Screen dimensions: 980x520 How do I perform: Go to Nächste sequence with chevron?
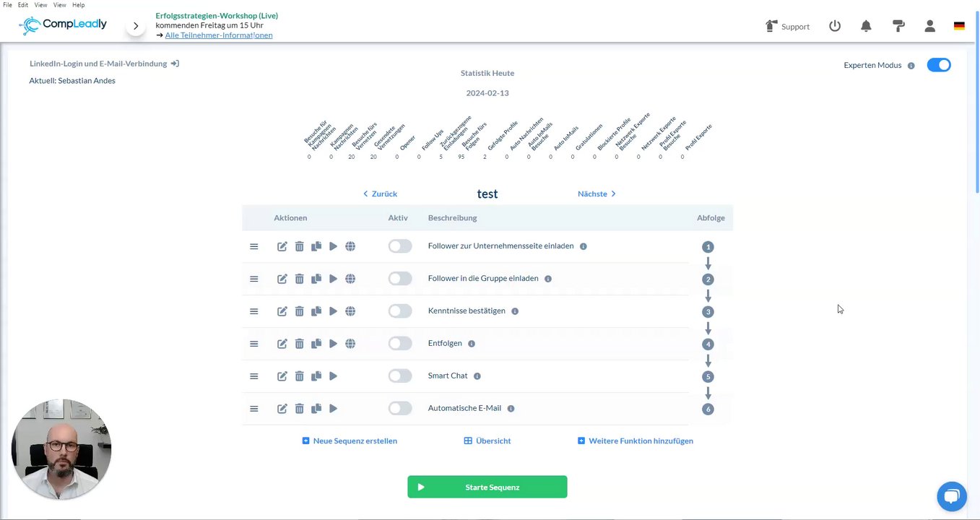tap(597, 194)
